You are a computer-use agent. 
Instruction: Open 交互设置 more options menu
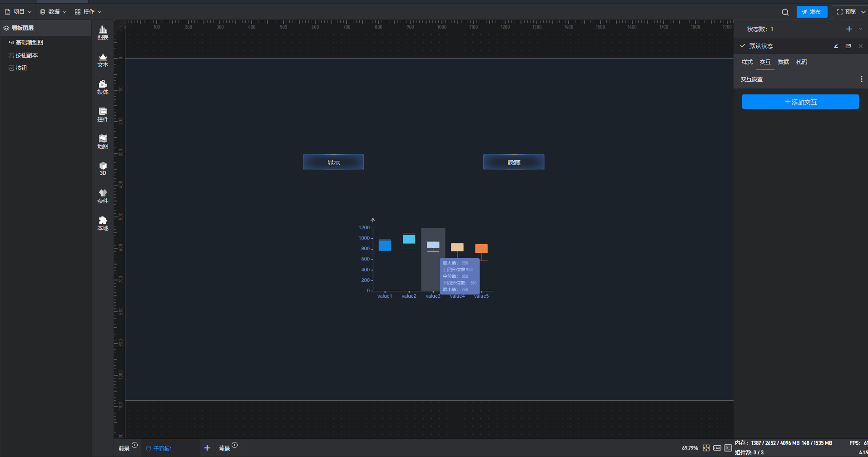tap(861, 79)
